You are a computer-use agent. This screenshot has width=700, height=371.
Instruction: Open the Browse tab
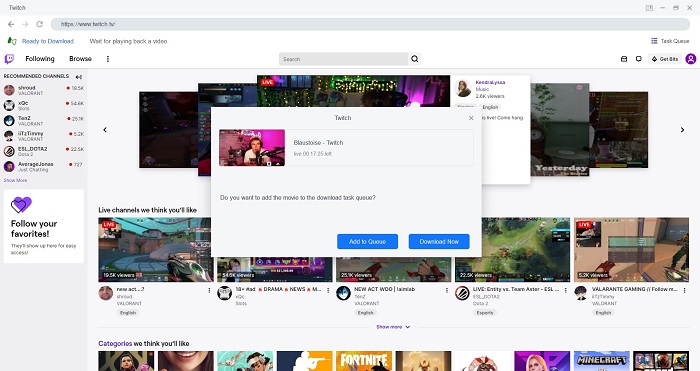80,59
